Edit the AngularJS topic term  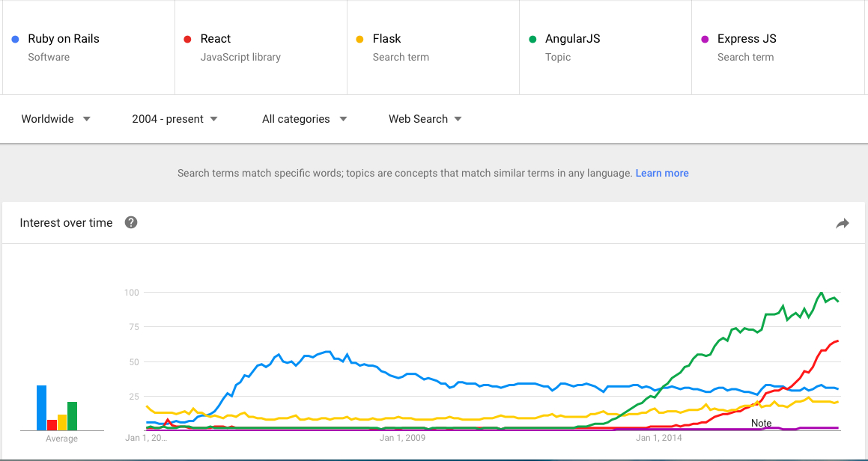click(x=605, y=48)
